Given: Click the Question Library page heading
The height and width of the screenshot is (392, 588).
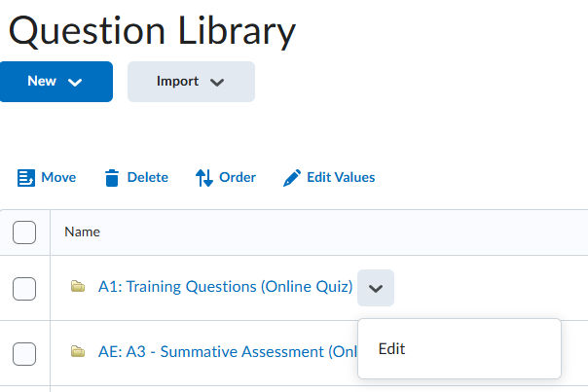Looking at the screenshot, I should 151,32.
